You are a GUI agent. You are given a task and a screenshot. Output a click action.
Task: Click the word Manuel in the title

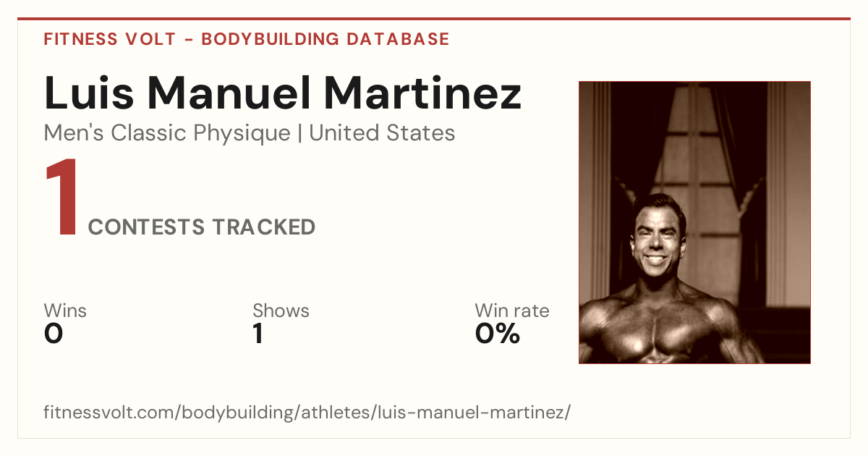pyautogui.click(x=229, y=92)
